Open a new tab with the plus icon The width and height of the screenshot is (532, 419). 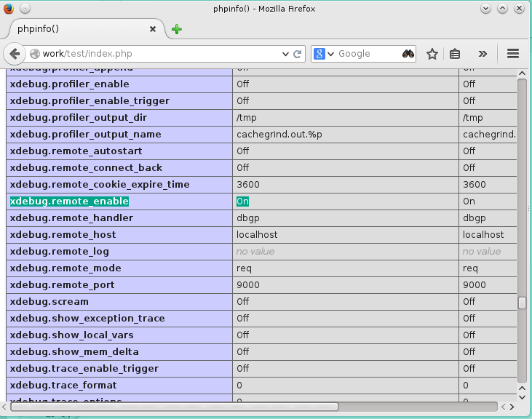177,30
